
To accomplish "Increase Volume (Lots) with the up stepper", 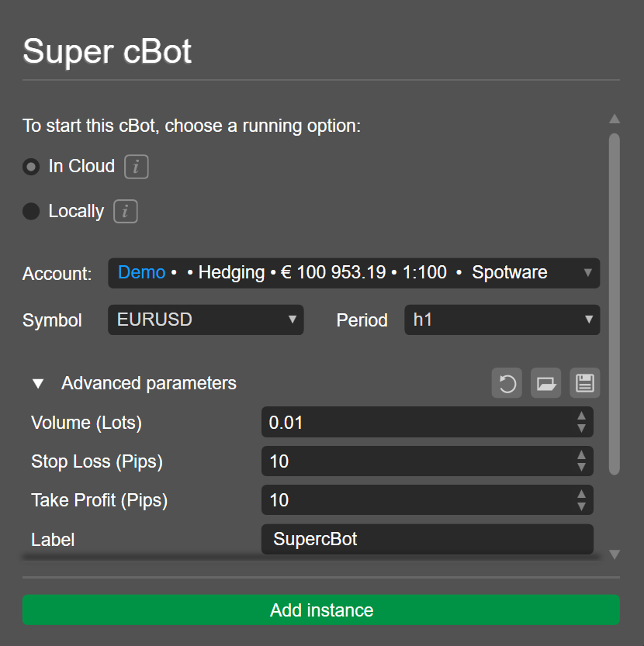I will point(582,417).
